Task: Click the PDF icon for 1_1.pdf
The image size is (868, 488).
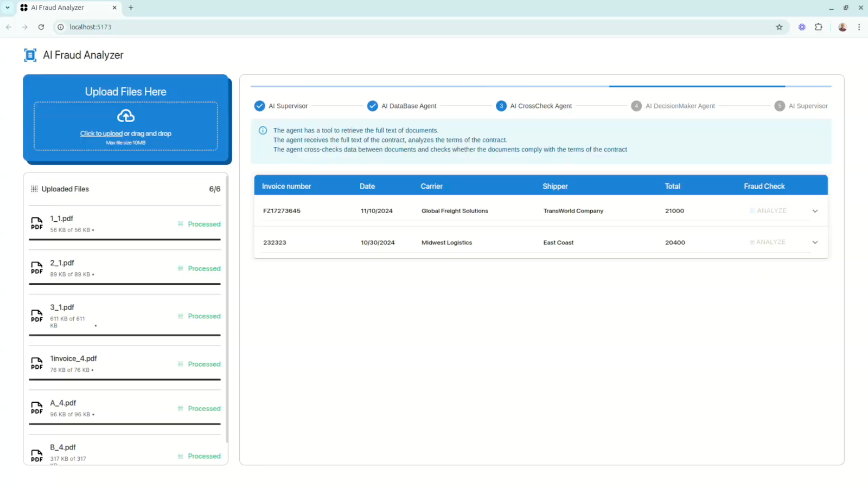Action: 37,223
